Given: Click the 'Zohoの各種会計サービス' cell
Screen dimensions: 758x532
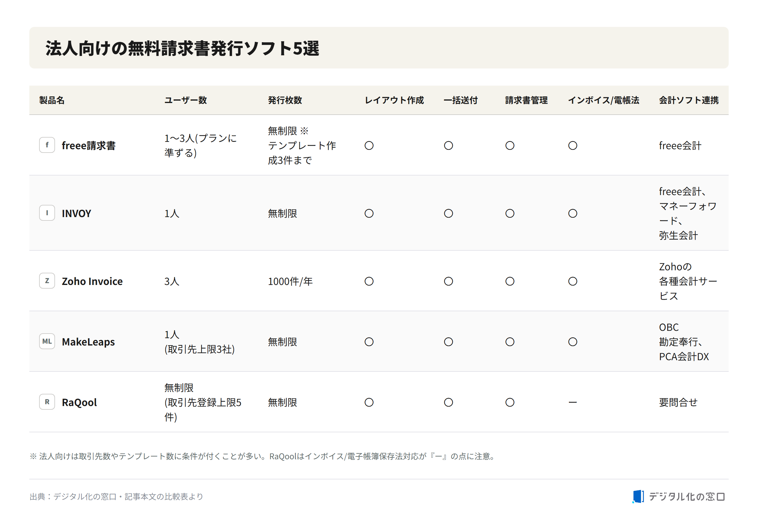Looking at the screenshot, I should coord(688,281).
